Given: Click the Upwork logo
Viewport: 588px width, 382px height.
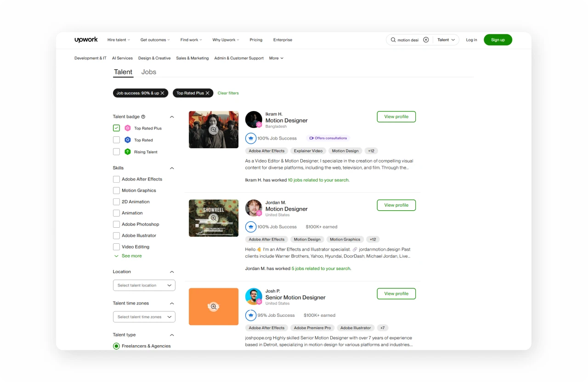Looking at the screenshot, I should pos(86,40).
